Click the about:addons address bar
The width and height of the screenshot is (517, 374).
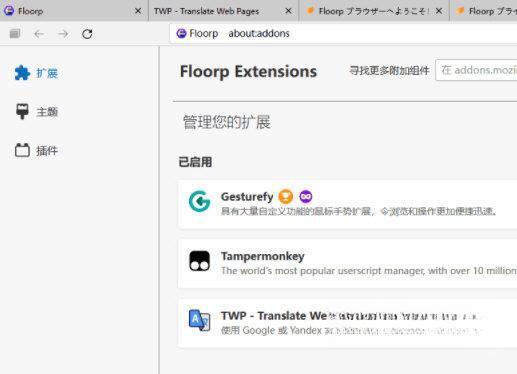point(343,33)
